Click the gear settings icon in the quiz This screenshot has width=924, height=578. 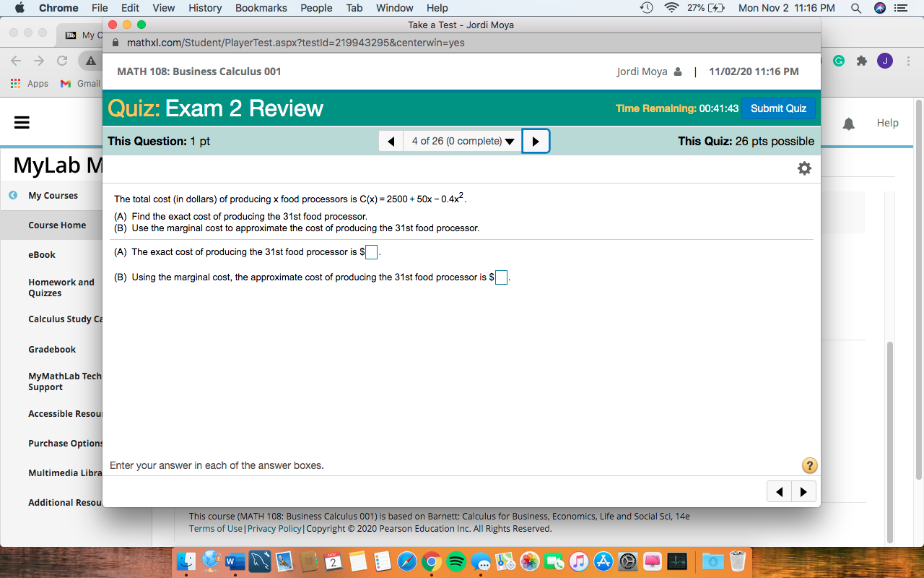[804, 168]
